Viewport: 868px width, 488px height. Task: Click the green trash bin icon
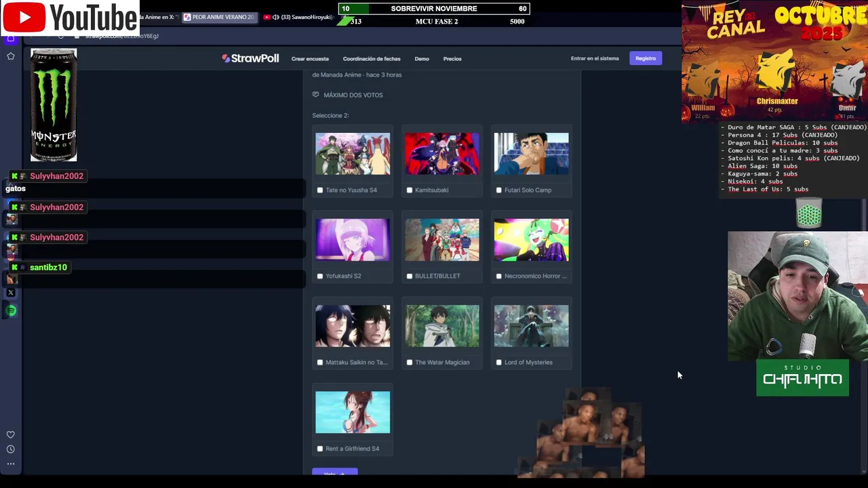(x=809, y=213)
